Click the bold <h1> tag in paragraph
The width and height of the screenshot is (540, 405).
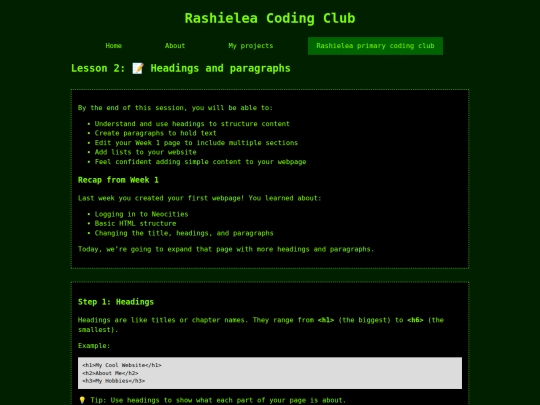pos(326,320)
